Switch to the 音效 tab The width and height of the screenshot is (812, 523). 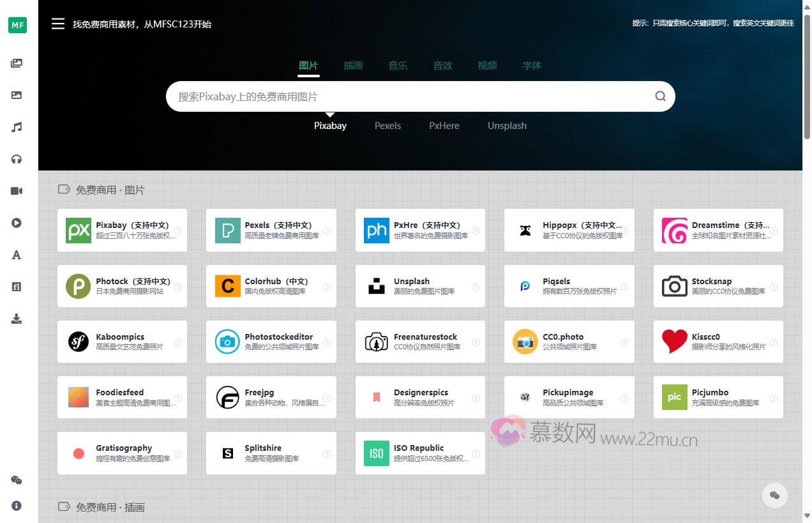click(442, 65)
